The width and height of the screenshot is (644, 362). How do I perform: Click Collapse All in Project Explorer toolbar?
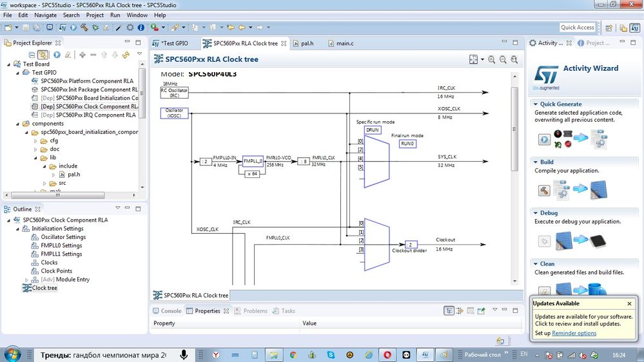(x=32, y=55)
